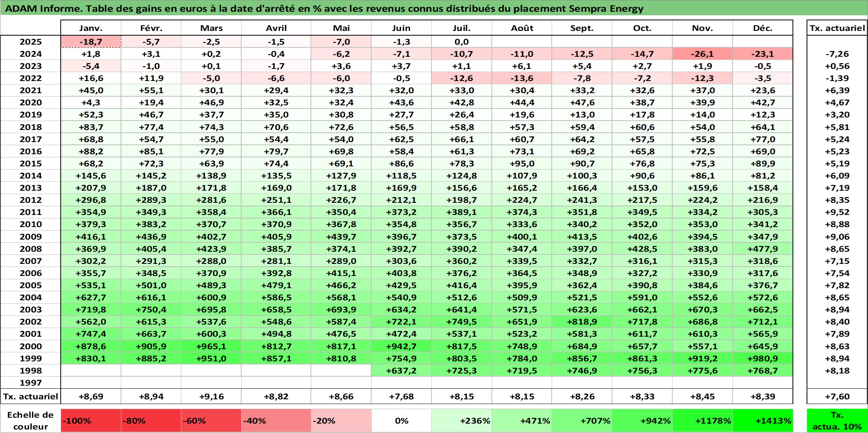868x433 pixels.
Task: Click the -100% red color scale swatch
Action: tap(91, 420)
